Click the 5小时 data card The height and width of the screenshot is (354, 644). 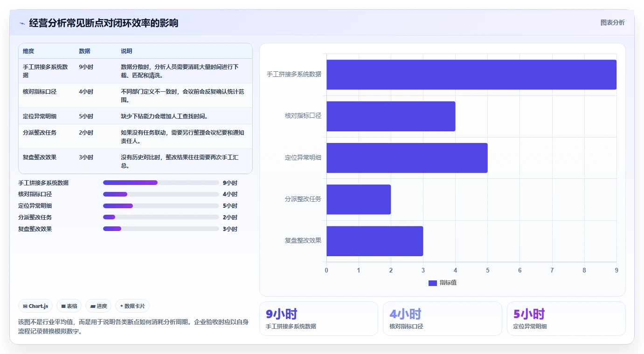pos(566,319)
